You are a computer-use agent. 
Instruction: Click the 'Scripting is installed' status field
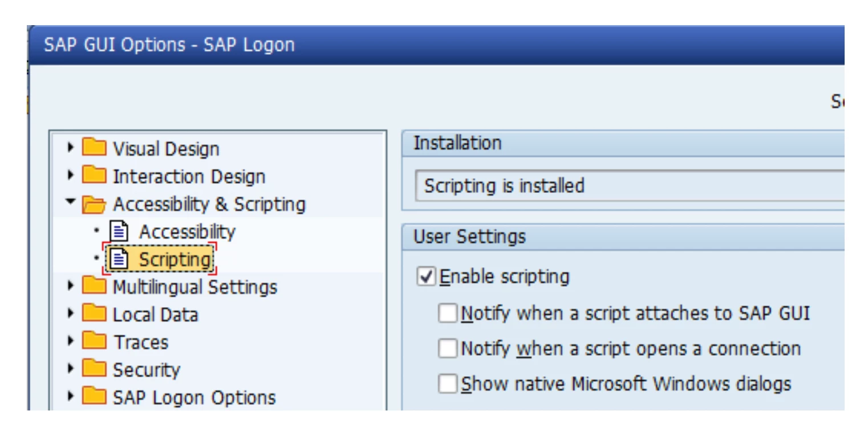tap(630, 186)
